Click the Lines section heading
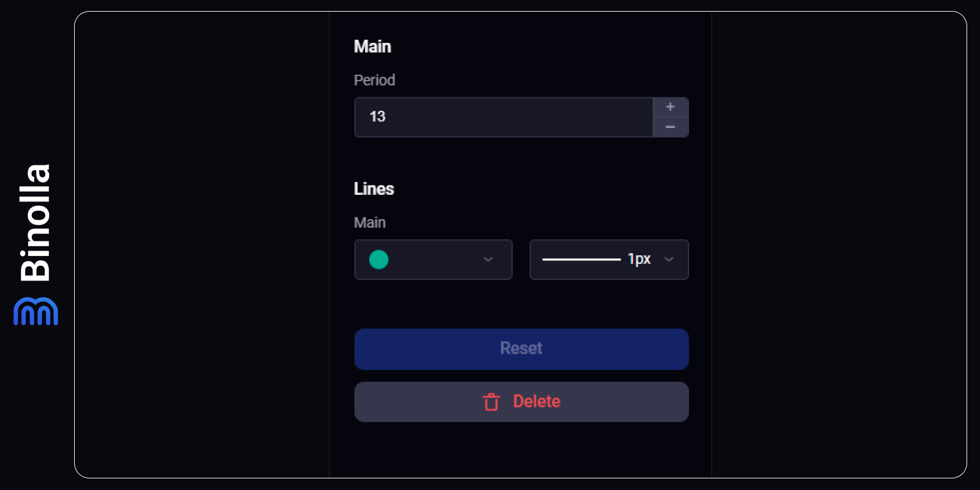Viewport: 980px width, 490px height. pyautogui.click(x=374, y=189)
